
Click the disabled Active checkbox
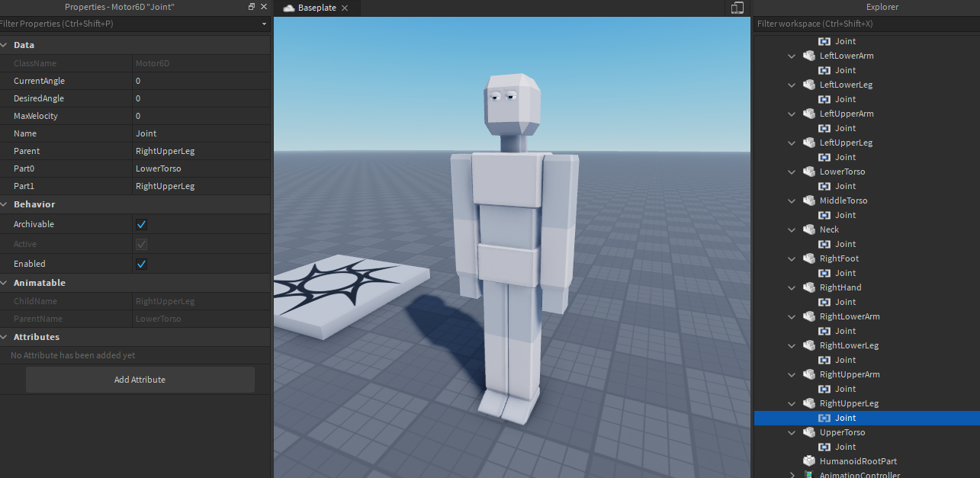pyautogui.click(x=141, y=244)
